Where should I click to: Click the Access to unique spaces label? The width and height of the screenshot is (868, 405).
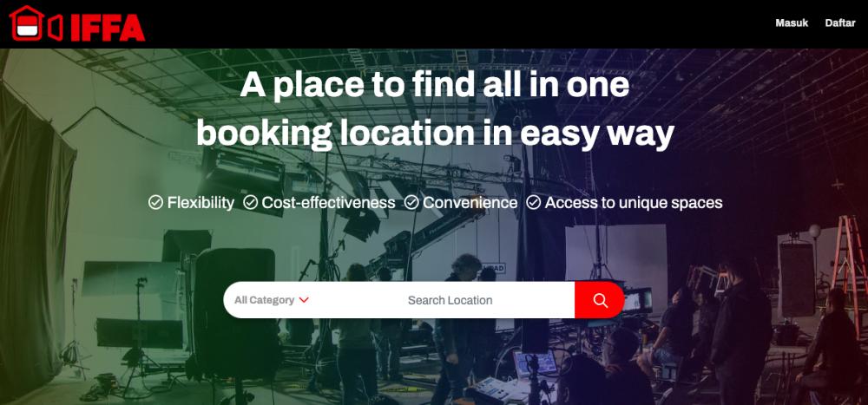point(634,203)
